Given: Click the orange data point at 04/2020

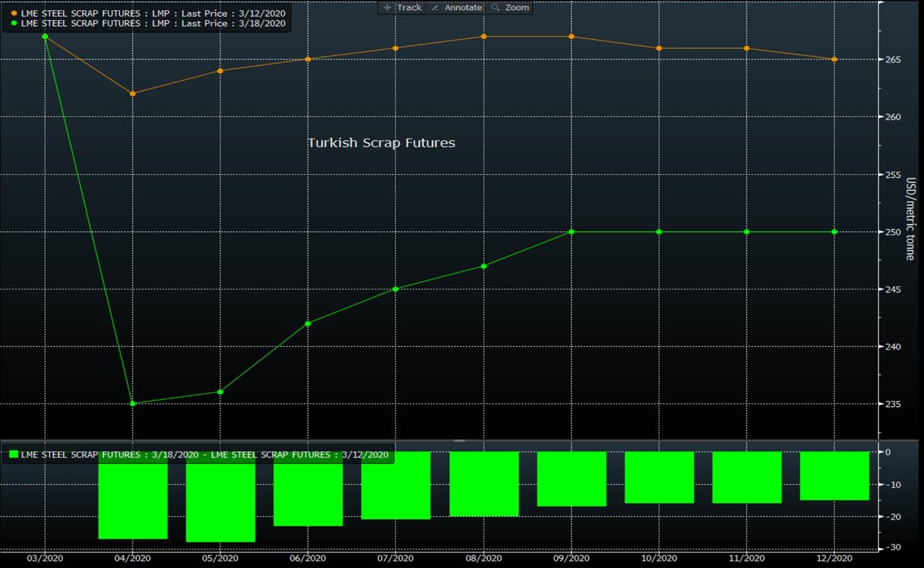Looking at the screenshot, I should pyautogui.click(x=133, y=94).
